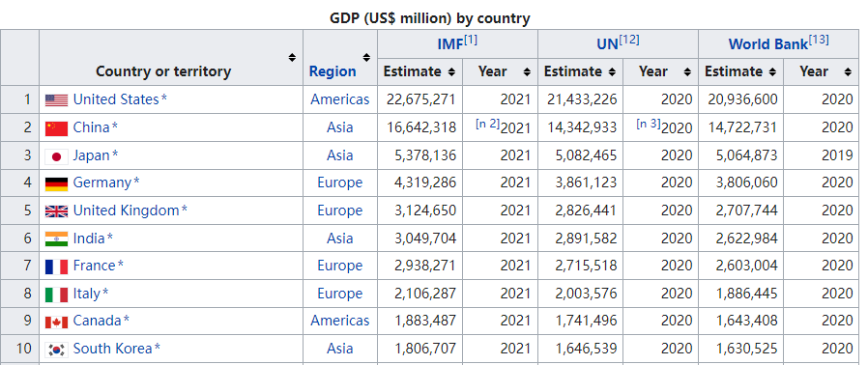Image resolution: width=868 pixels, height=365 pixels.
Task: Sort table by Country or territory
Action: coord(292,58)
